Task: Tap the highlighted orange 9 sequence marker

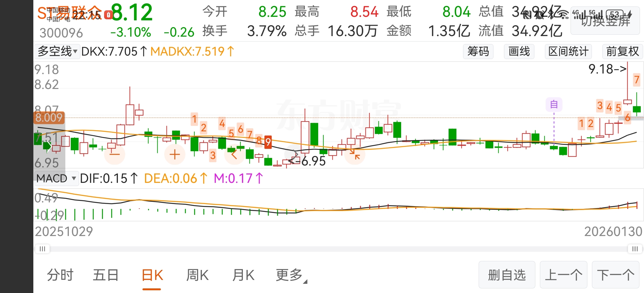Action: tap(268, 142)
